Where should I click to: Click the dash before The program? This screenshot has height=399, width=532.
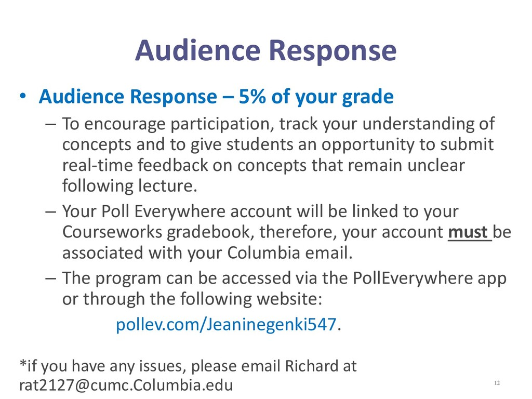50,279
